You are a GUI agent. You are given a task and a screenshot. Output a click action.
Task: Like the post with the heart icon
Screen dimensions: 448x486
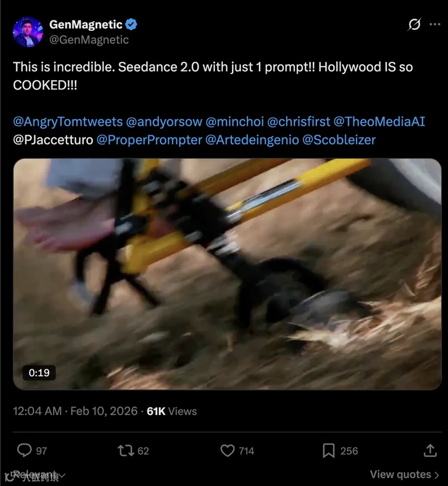(227, 451)
